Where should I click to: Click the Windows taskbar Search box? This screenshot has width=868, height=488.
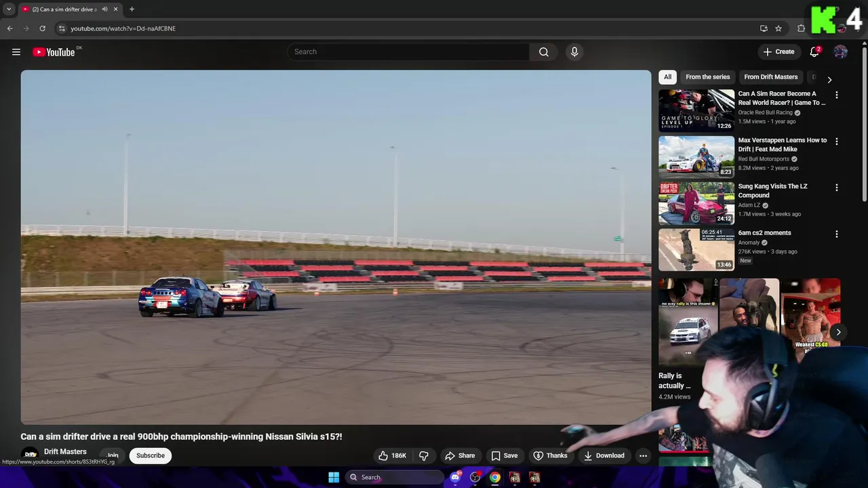point(393,477)
